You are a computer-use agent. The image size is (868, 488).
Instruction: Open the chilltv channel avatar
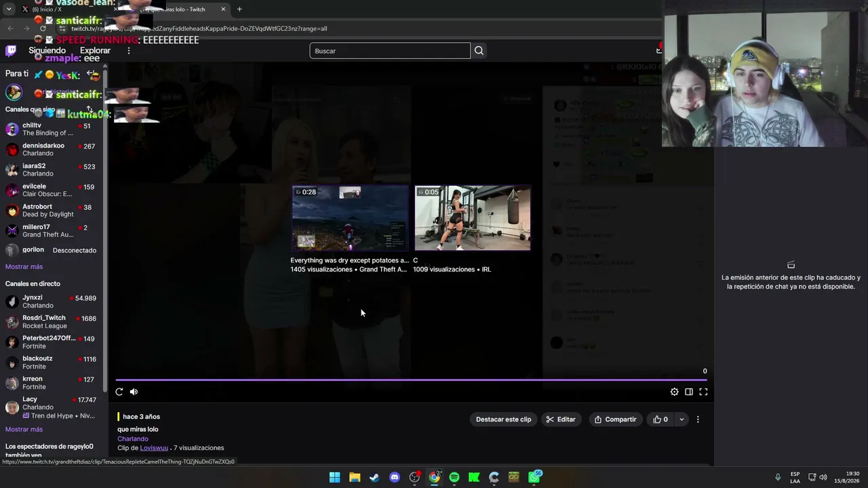(x=12, y=129)
